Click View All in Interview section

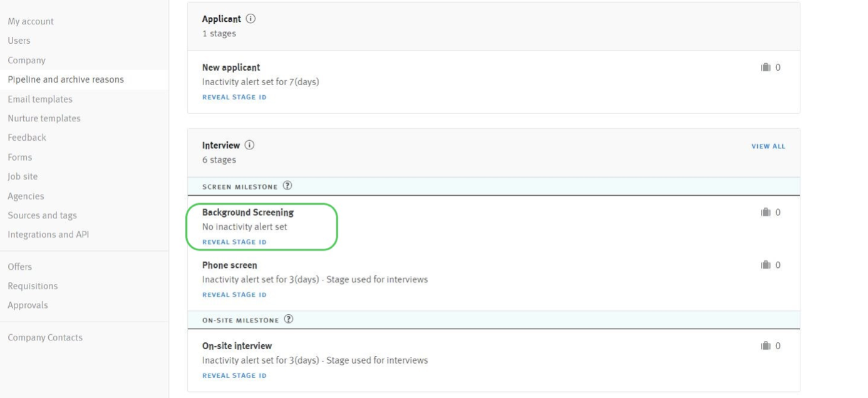click(768, 146)
